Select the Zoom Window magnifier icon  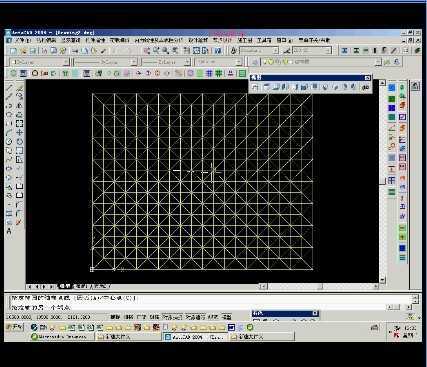click(x=165, y=51)
